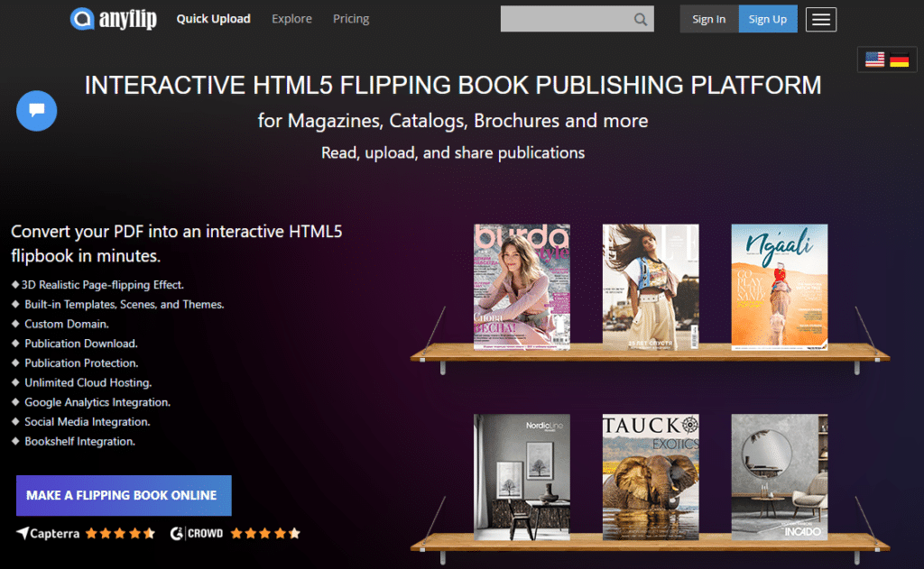The height and width of the screenshot is (569, 924).
Task: Click inside the search input field
Action: [568, 18]
